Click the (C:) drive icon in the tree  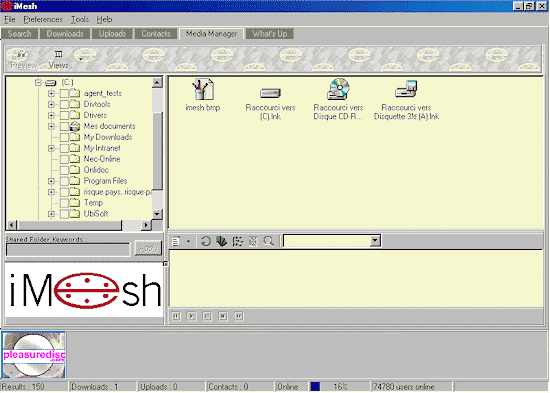[51, 83]
